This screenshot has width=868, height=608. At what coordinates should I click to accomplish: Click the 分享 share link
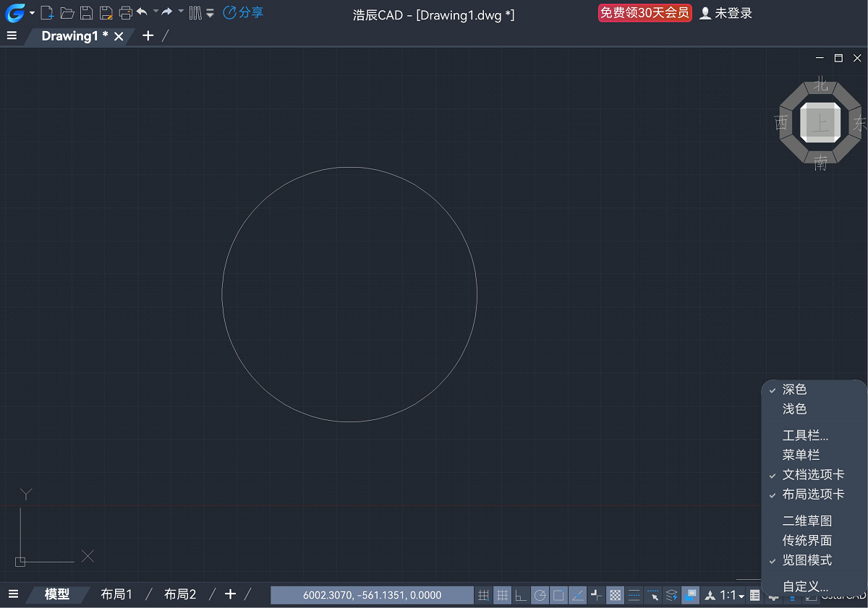coord(250,12)
